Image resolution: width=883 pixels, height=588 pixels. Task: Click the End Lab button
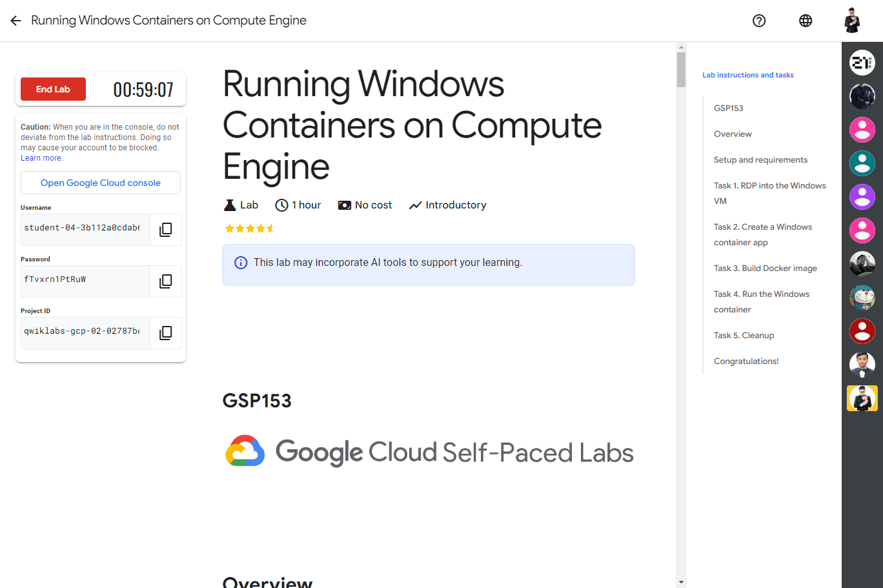pos(53,89)
